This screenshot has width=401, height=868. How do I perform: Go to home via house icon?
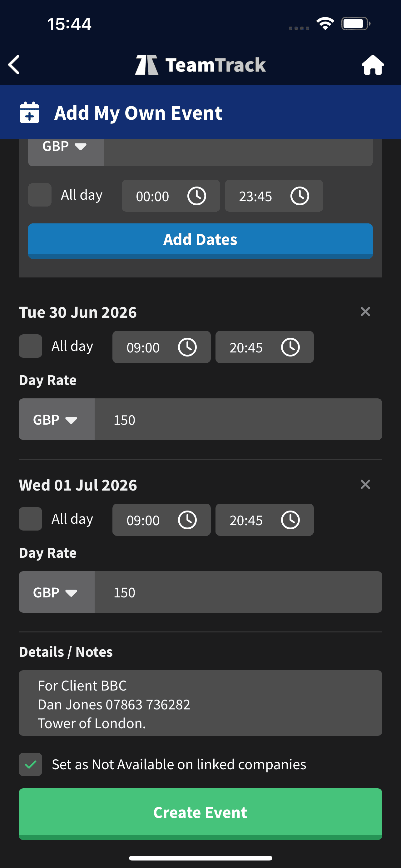tap(372, 65)
